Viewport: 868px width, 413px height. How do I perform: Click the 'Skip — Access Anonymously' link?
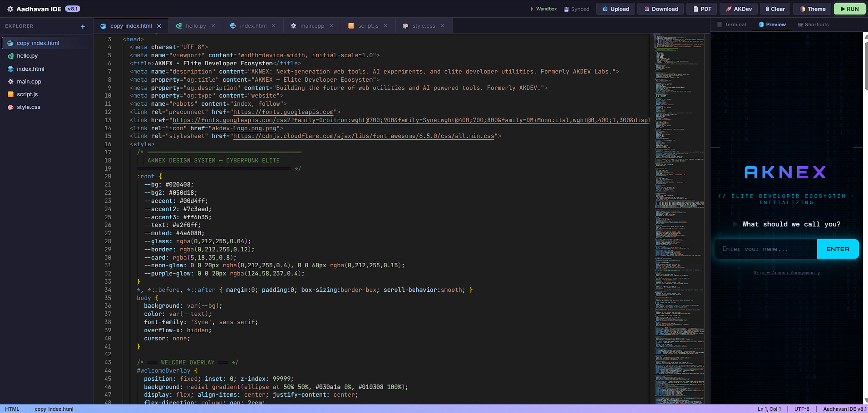[787, 273]
